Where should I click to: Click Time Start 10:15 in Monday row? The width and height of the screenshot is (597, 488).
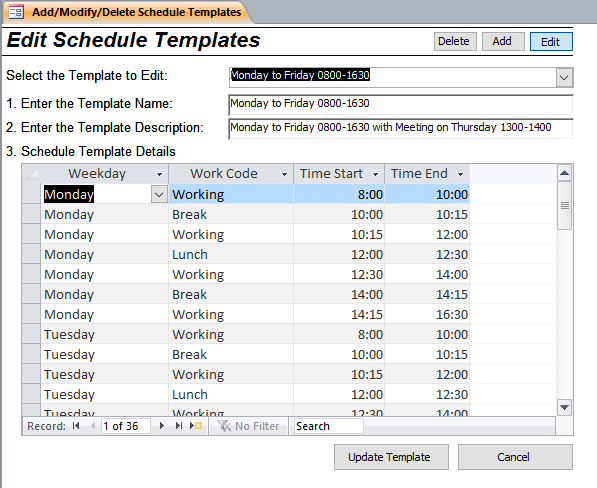339,234
